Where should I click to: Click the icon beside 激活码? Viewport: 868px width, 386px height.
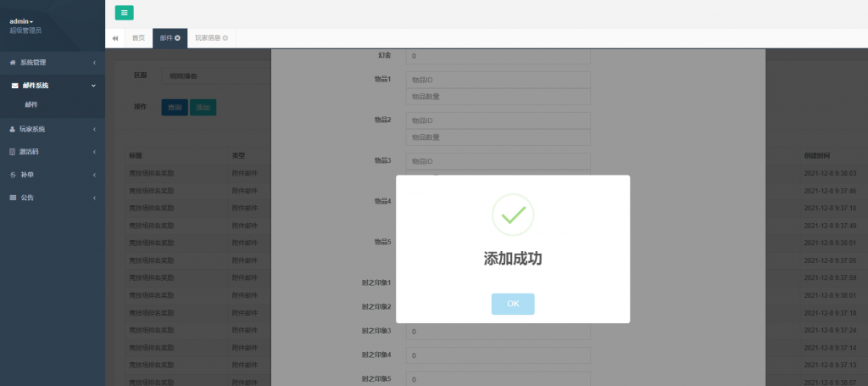(13, 152)
